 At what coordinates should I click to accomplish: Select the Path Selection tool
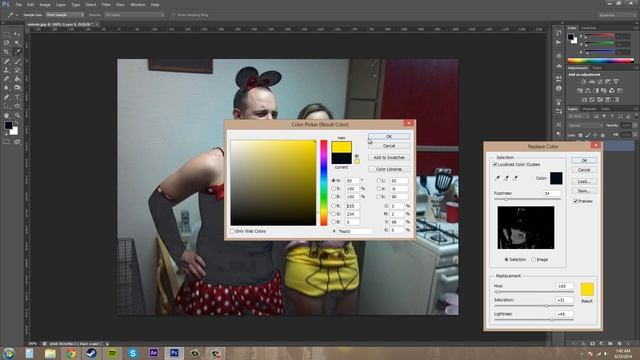pos(7,106)
